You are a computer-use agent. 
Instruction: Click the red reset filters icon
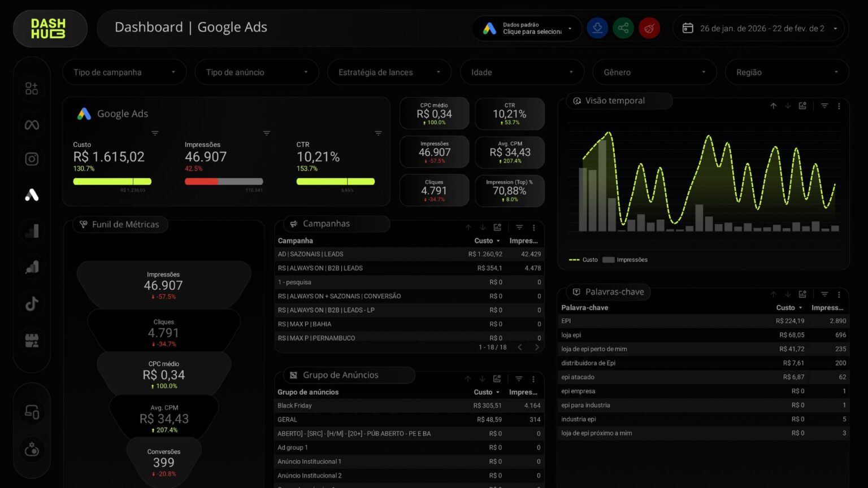[649, 28]
